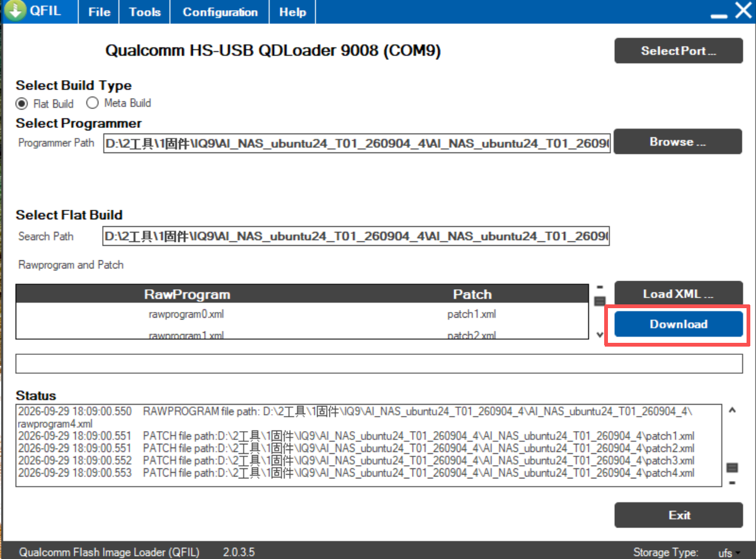The height and width of the screenshot is (559, 756).
Task: Click the Status log scrollbar thumb
Action: [732, 468]
